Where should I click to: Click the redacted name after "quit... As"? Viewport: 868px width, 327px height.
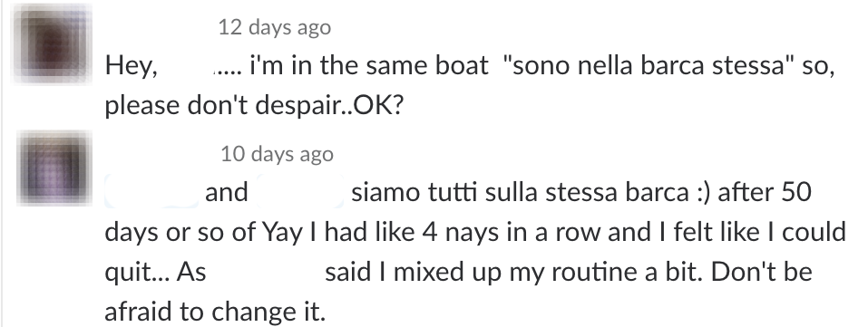point(265,272)
